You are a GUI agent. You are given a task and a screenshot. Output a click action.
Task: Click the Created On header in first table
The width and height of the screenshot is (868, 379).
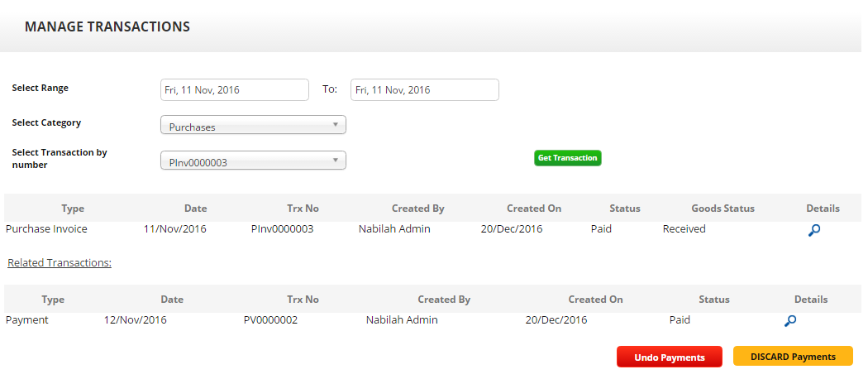534,209
